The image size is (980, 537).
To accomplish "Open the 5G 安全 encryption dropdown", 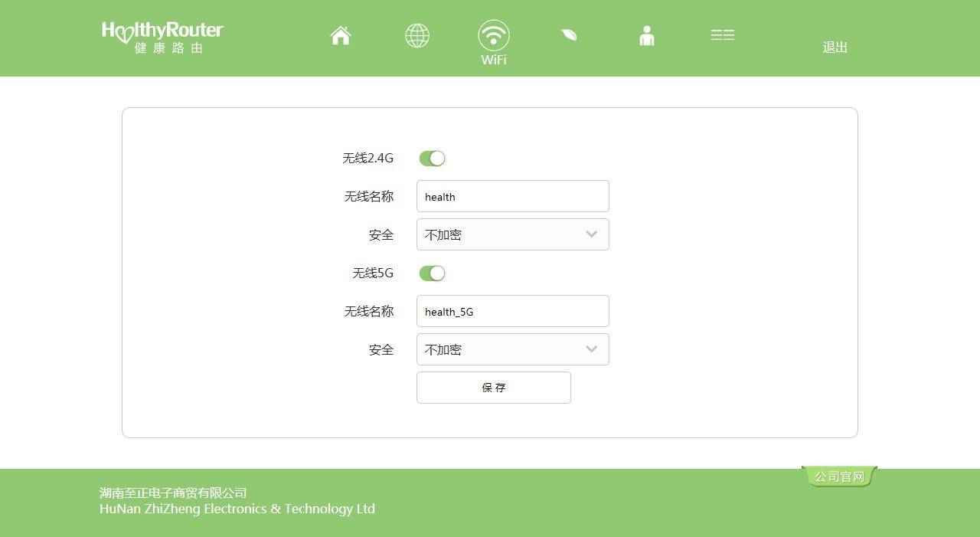I will (x=512, y=349).
